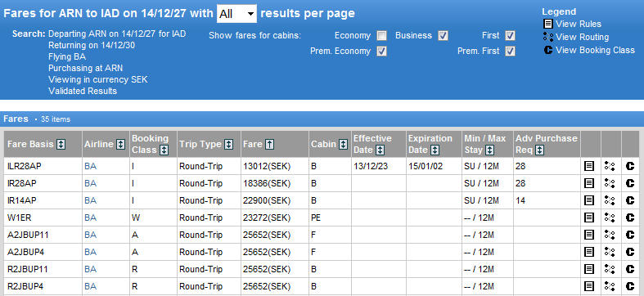
Task: Click expiration date 15/01/02 cell
Action: tap(434, 166)
